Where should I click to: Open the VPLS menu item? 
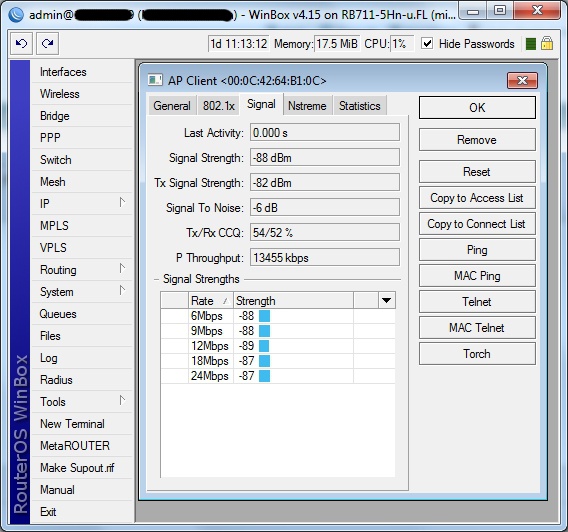[x=82, y=248]
